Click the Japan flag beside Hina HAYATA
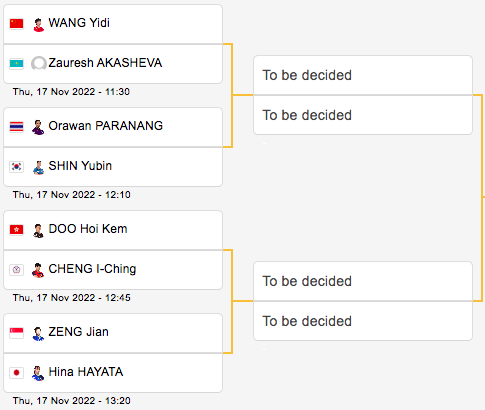The height and width of the screenshot is (410, 485). click(16, 373)
